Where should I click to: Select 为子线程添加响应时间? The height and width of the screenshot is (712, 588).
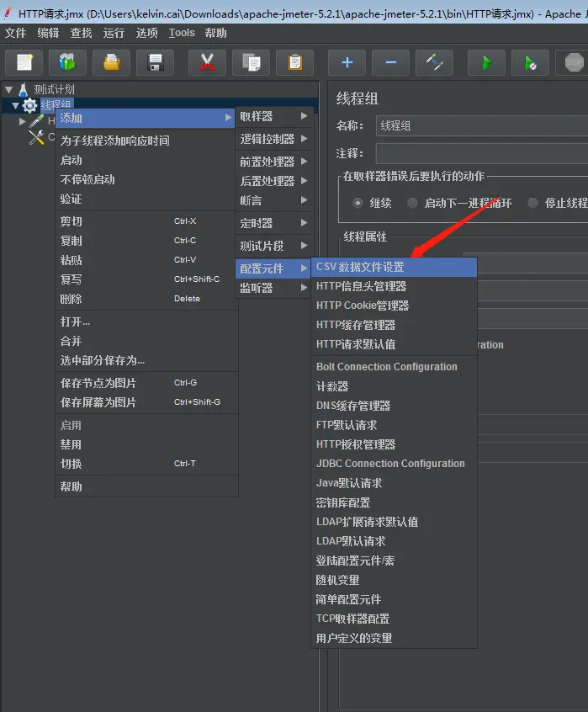click(147, 141)
